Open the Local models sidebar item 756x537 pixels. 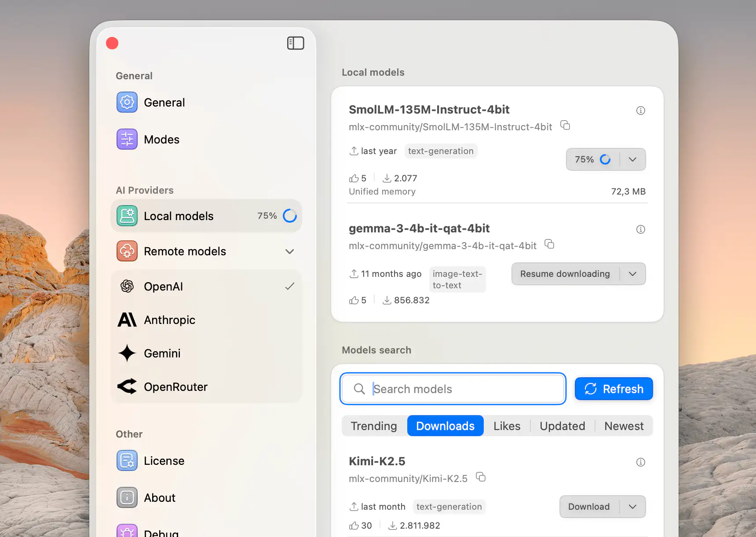coord(206,216)
